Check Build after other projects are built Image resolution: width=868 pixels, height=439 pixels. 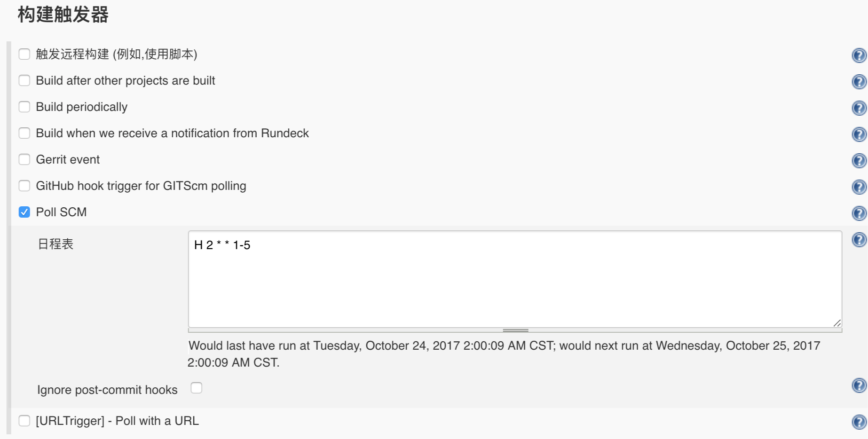click(24, 80)
